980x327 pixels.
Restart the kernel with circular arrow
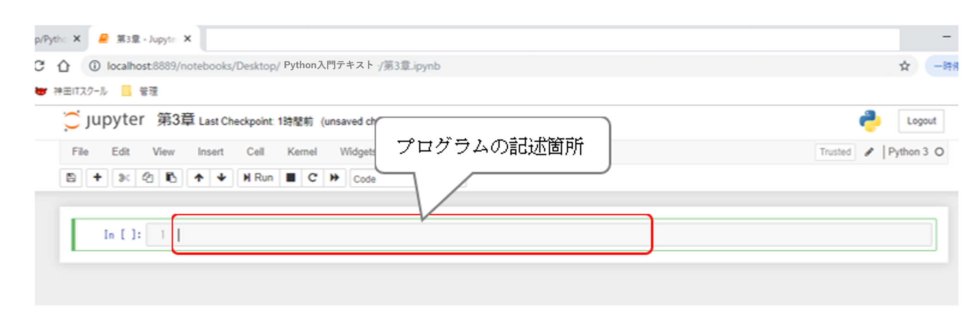pyautogui.click(x=312, y=178)
